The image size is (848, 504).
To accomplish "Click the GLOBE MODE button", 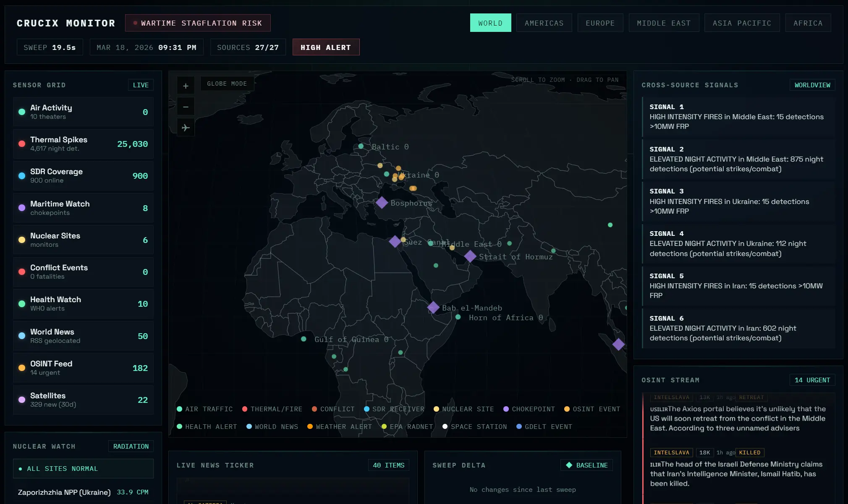I will pos(227,84).
